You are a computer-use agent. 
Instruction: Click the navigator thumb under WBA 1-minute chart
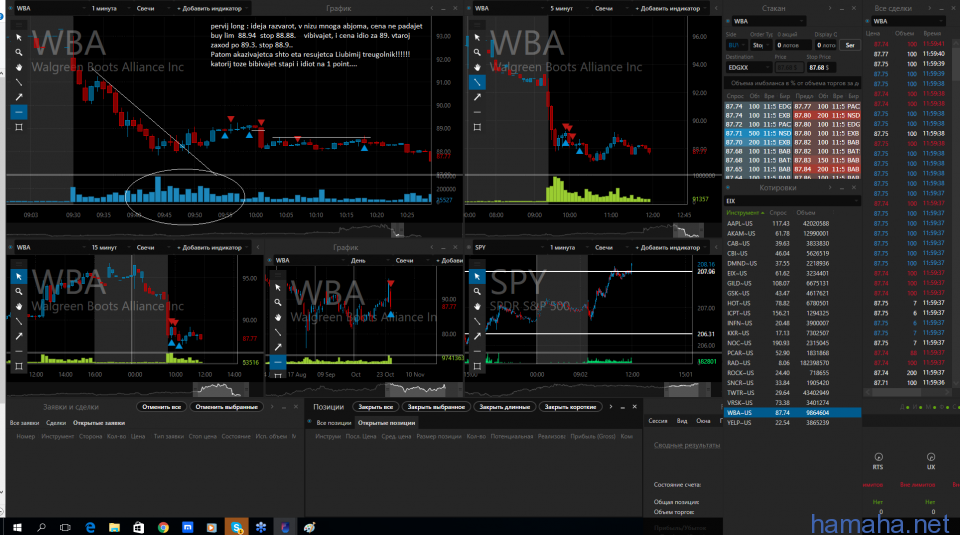pos(397,230)
